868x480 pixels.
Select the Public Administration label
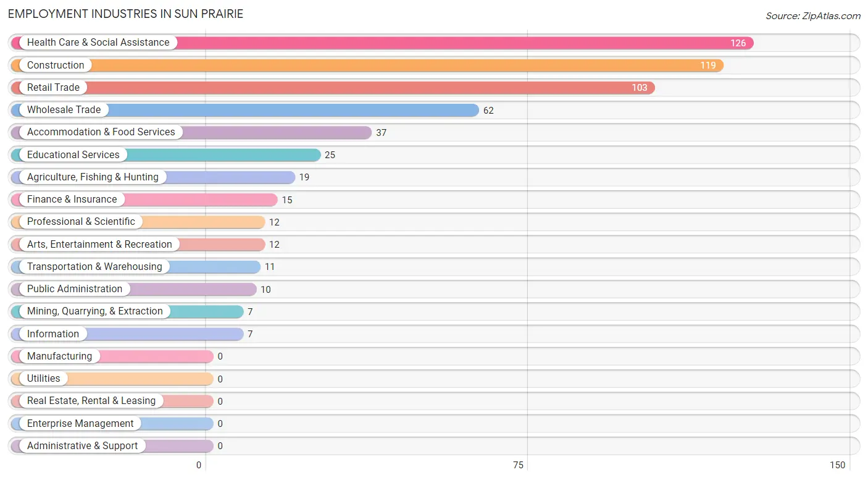[x=75, y=289]
